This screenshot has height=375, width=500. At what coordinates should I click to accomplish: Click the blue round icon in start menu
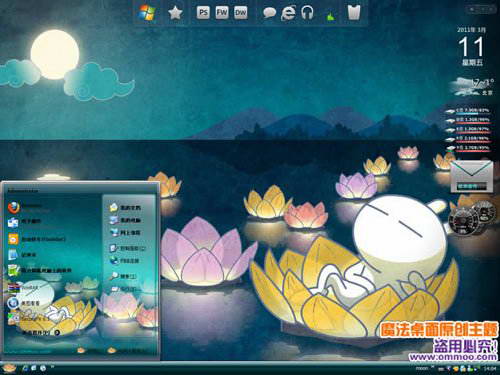(x=13, y=303)
